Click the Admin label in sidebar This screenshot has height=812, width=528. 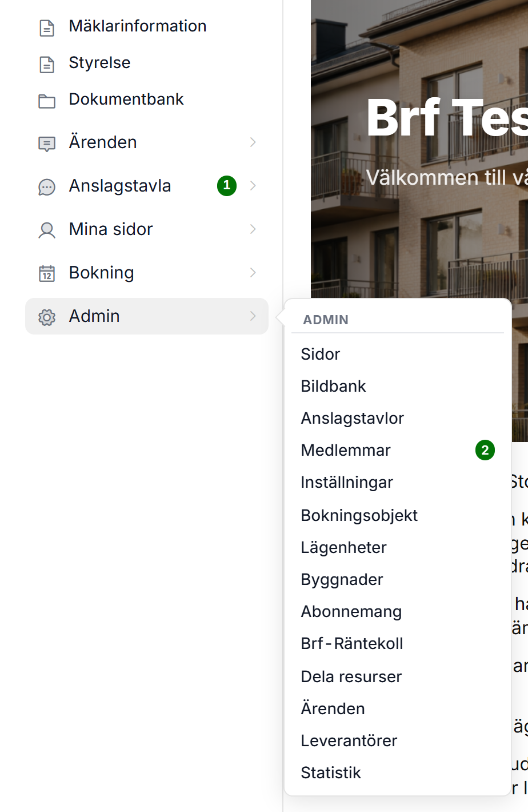click(x=95, y=316)
